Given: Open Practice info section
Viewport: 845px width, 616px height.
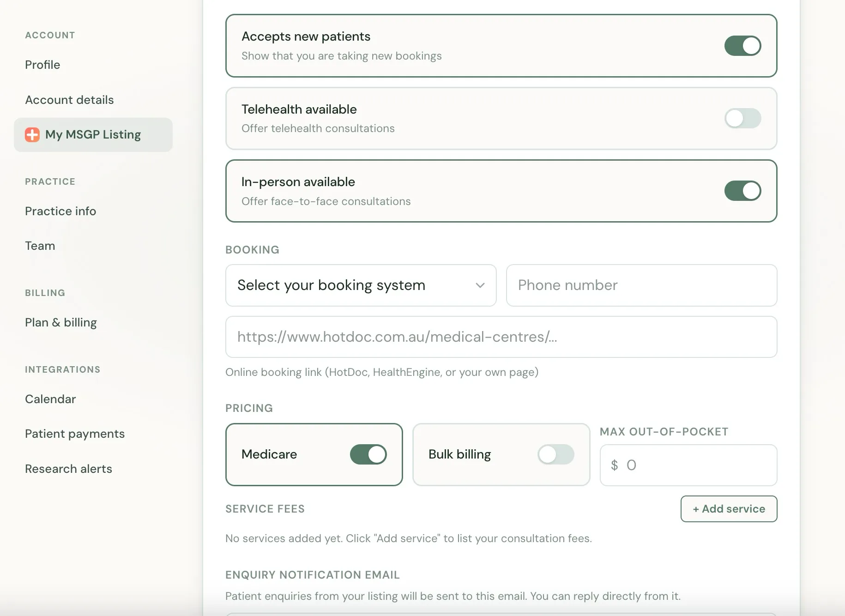Looking at the screenshot, I should pyautogui.click(x=60, y=211).
